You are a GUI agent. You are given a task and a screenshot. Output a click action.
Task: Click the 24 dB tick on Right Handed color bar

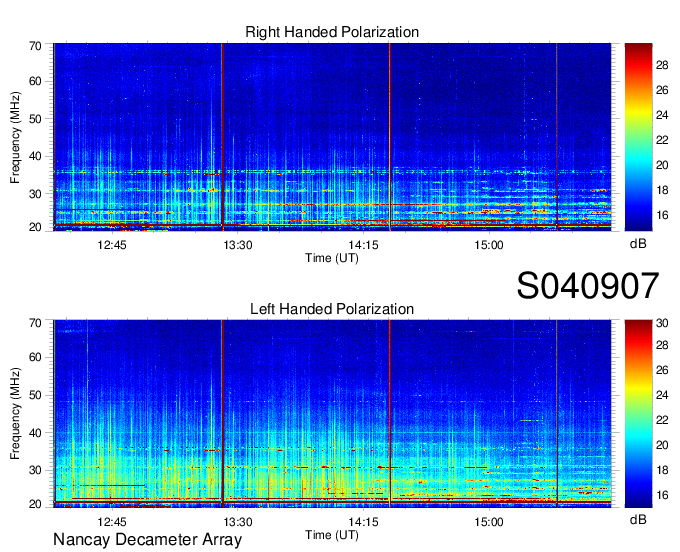pos(662,115)
